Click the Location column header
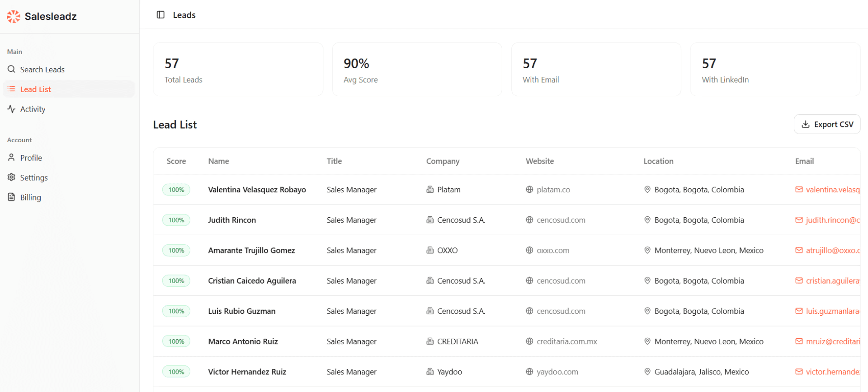Image resolution: width=868 pixels, height=392 pixels. (x=658, y=161)
